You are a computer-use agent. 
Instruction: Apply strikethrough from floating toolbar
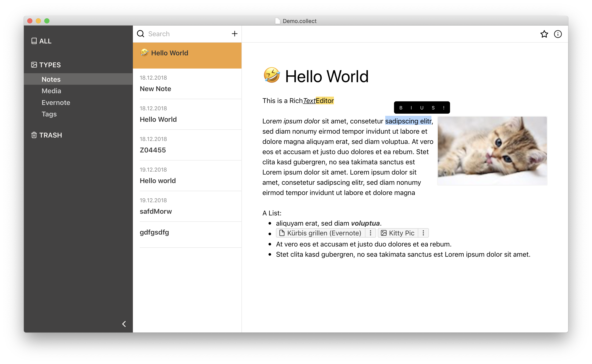click(x=433, y=108)
